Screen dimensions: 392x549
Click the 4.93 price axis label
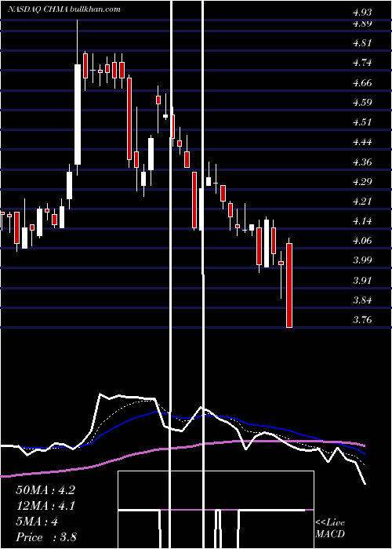[x=362, y=13]
